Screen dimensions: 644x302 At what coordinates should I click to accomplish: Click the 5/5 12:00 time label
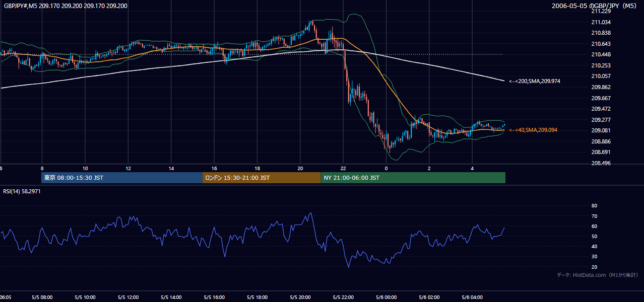pos(128,297)
